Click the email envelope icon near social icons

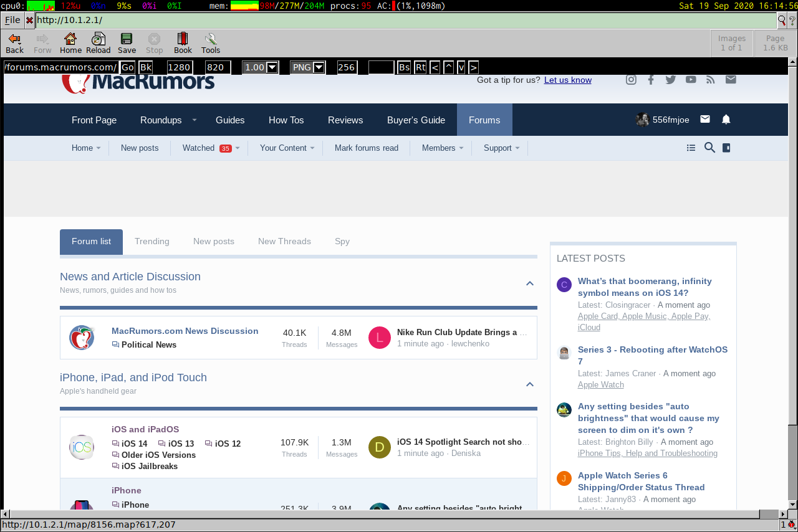[731, 79]
